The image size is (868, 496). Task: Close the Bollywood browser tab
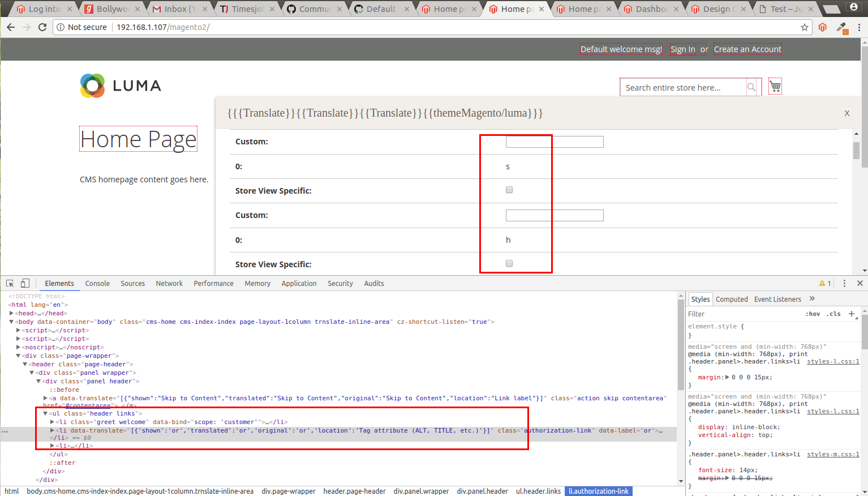click(137, 9)
